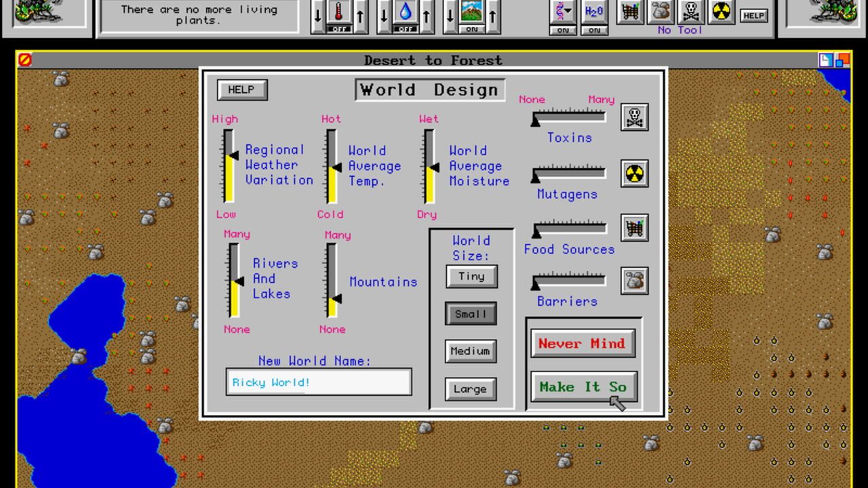This screenshot has width=868, height=488.
Task: Click the Food Sources cart icon in dialog
Action: coord(634,228)
